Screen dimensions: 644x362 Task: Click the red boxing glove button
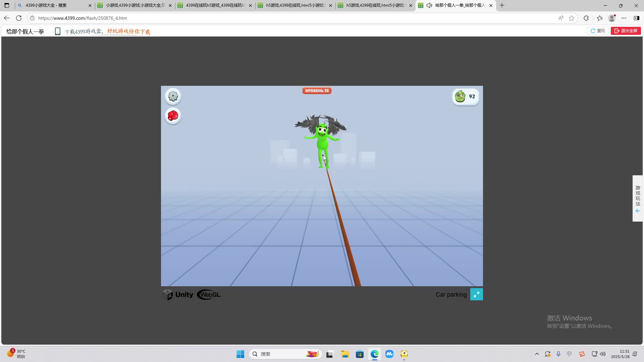click(x=173, y=116)
